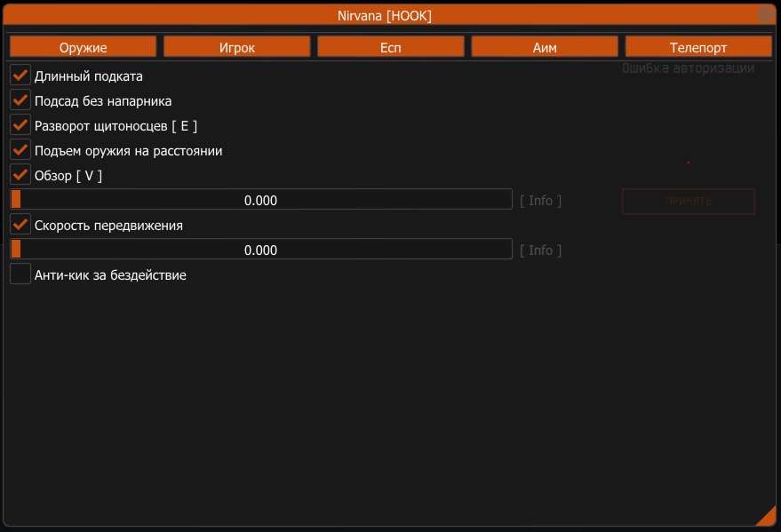Select the Есп tab
781x532 pixels.
(x=391, y=47)
